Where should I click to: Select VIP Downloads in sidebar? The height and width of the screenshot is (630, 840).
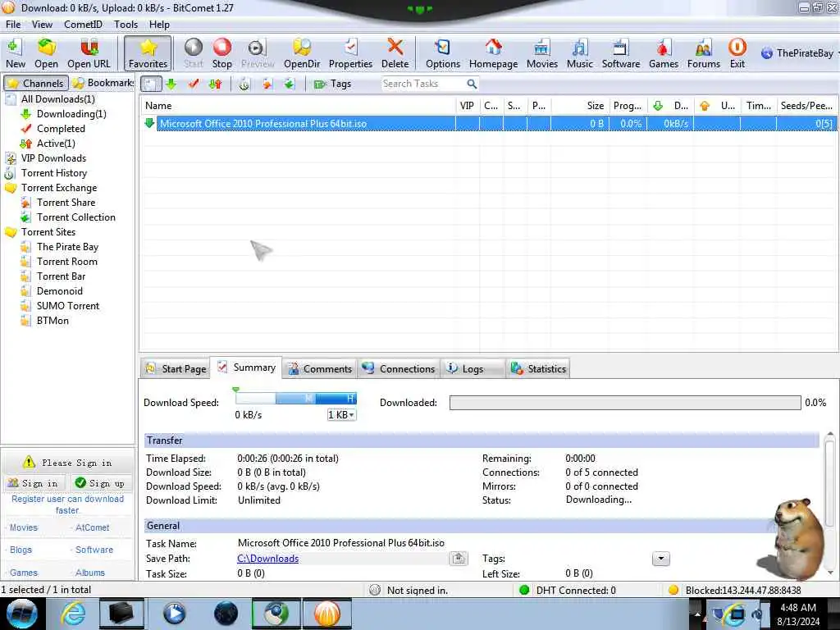(53, 158)
